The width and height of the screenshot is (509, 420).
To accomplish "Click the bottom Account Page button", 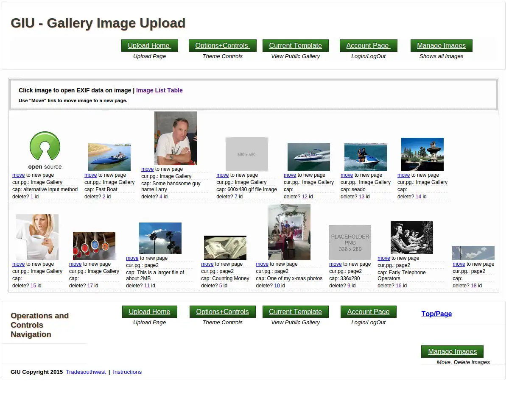I will click(x=368, y=312).
